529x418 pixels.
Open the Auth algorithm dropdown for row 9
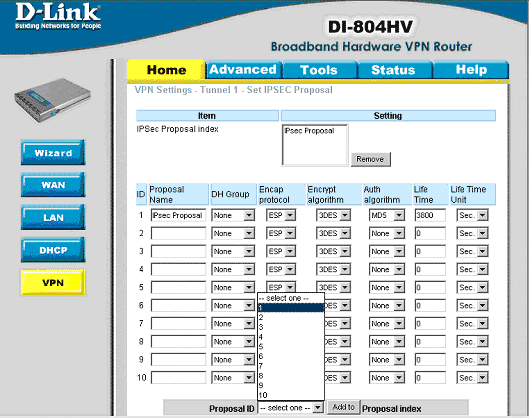(x=387, y=360)
